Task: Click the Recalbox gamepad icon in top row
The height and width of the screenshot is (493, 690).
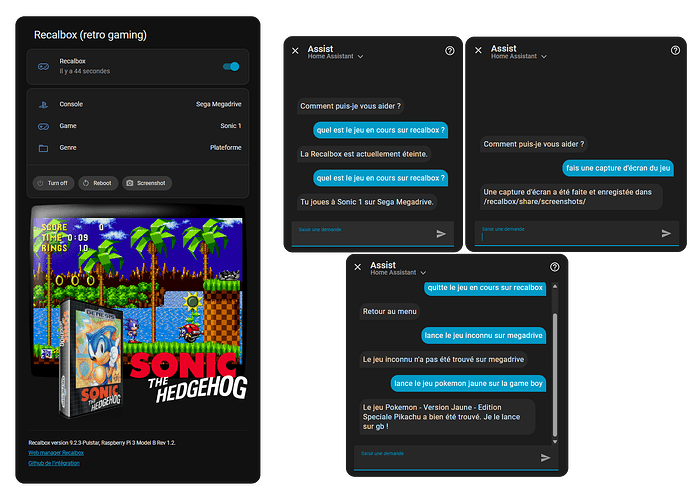Action: 43,66
